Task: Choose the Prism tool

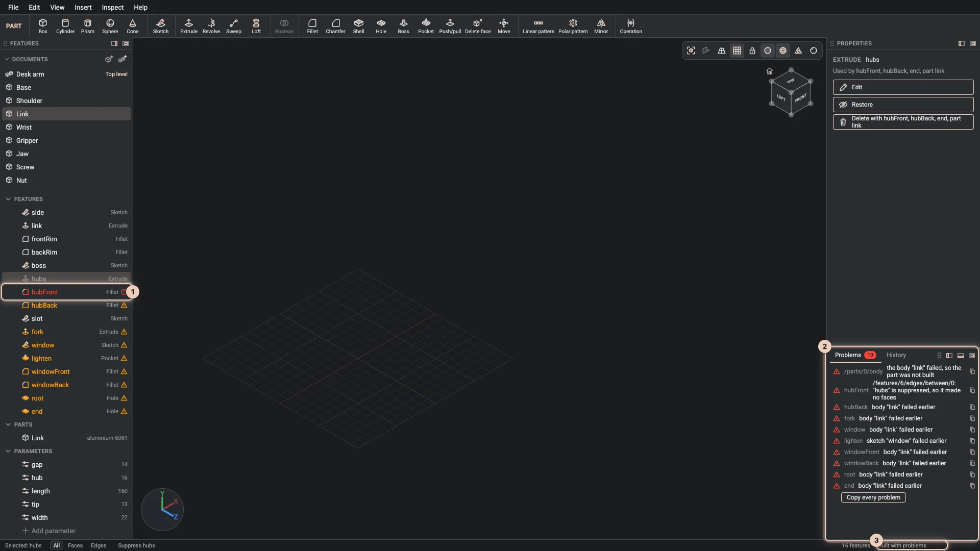Action: pyautogui.click(x=88, y=26)
